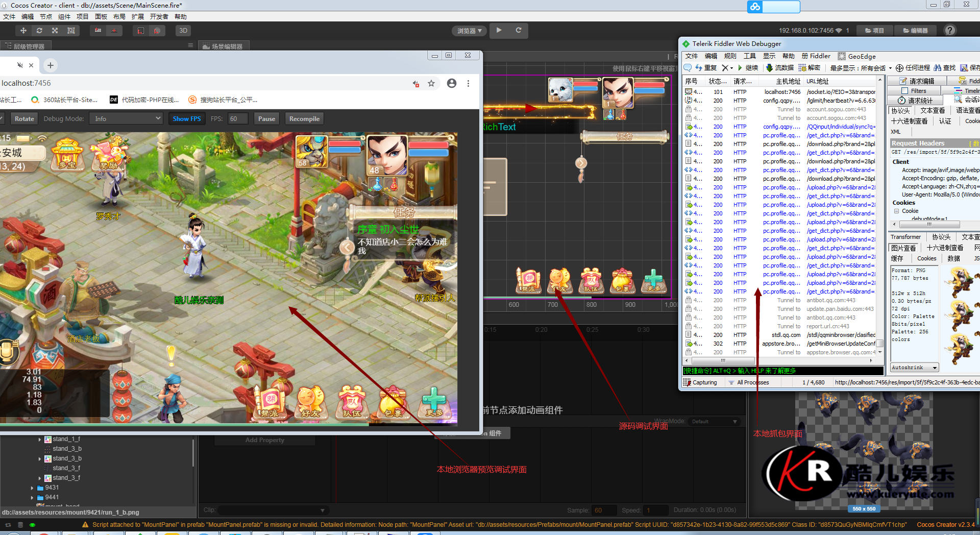Open the hierarchy panel hamburger menu icon
Screen dimensions: 980x535
190,45
